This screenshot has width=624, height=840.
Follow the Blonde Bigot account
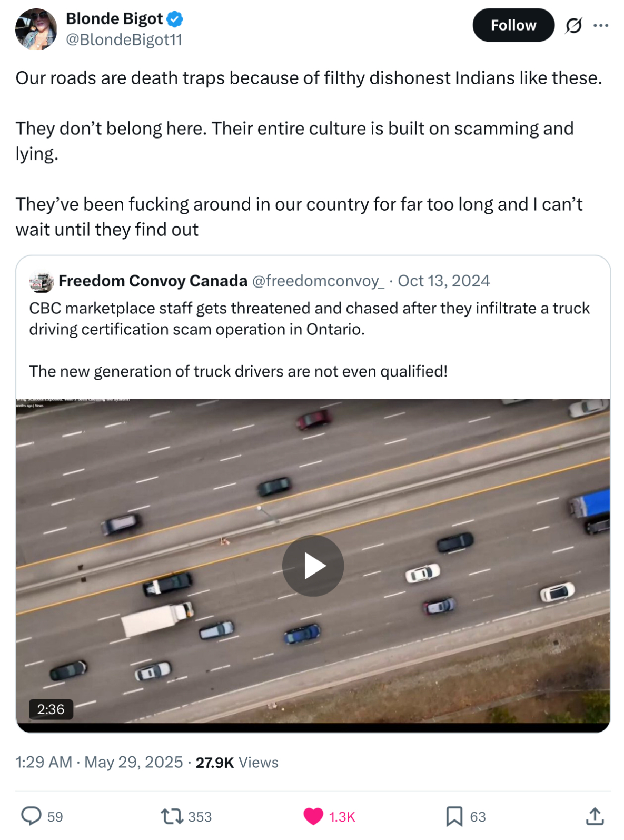coord(513,25)
